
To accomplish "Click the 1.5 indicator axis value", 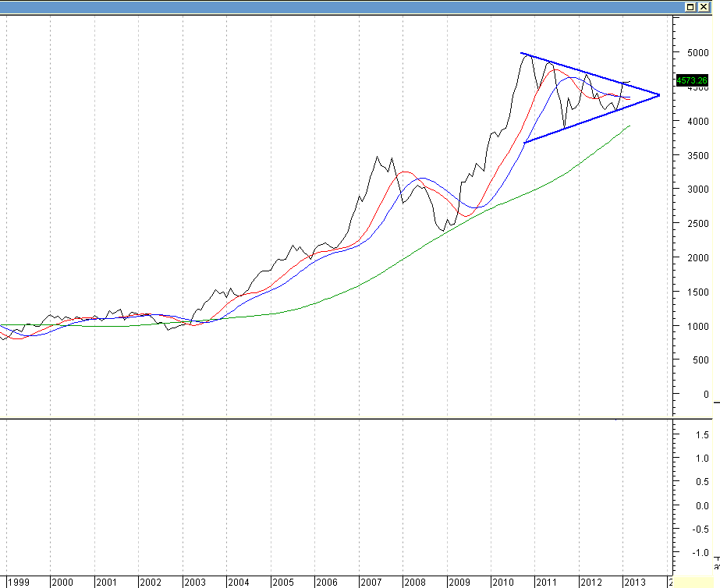I will coord(702,434).
